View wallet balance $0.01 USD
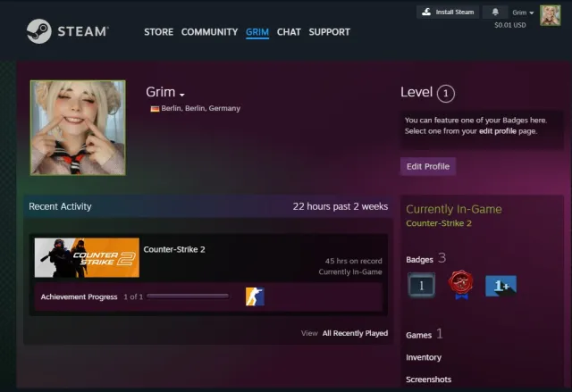 click(510, 25)
